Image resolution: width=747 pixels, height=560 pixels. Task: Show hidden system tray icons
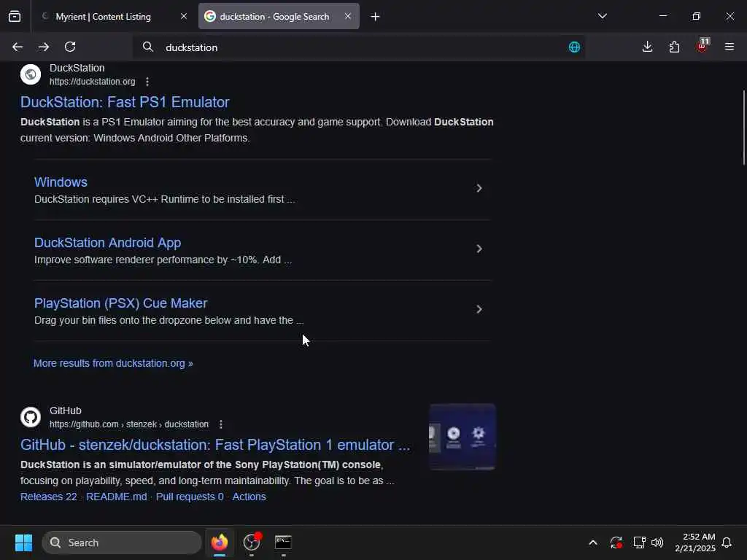[593, 542]
